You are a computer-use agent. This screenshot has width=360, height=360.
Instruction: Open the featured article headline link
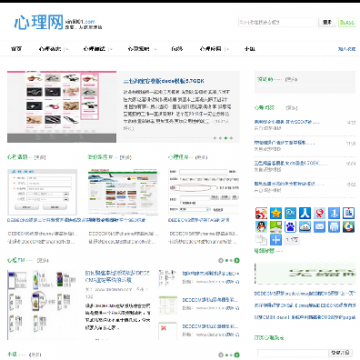point(164,81)
